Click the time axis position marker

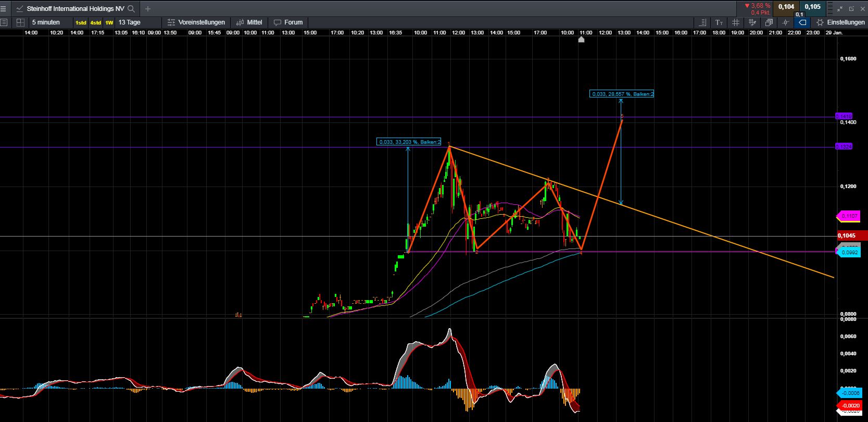click(582, 39)
